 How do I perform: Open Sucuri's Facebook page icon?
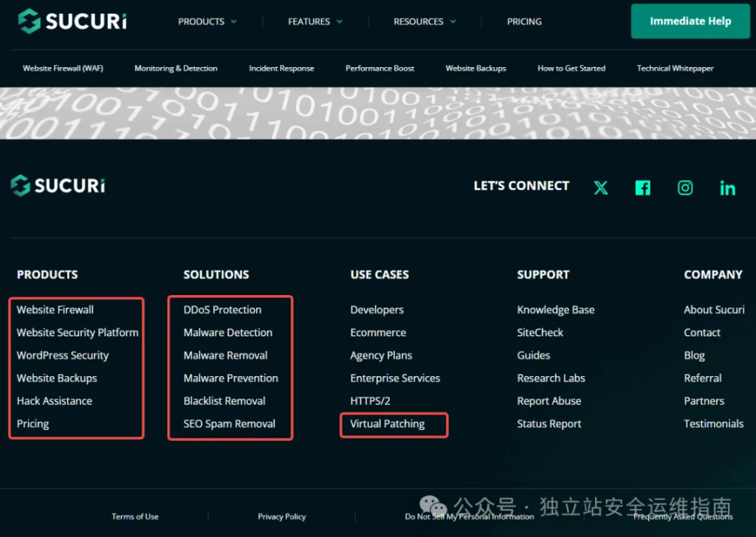[x=643, y=187]
